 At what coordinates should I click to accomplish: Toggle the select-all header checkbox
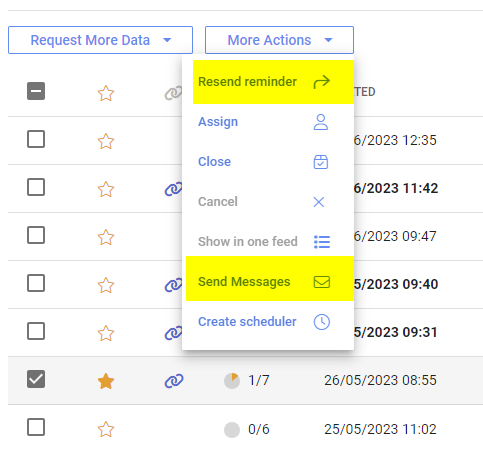[36, 91]
